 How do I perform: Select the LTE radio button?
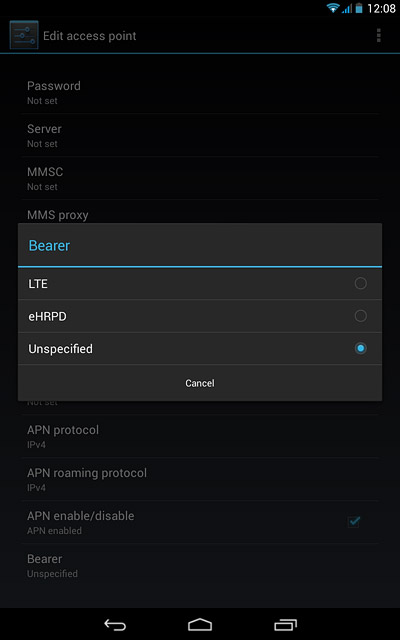tap(360, 283)
